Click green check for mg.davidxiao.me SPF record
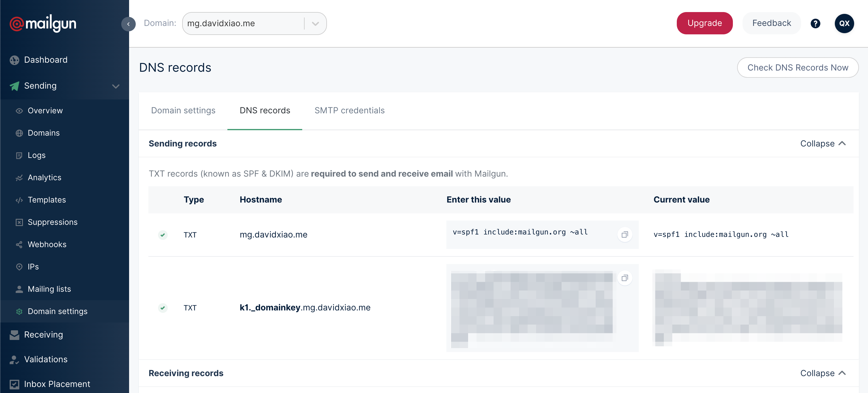The width and height of the screenshot is (868, 393). [x=163, y=235]
